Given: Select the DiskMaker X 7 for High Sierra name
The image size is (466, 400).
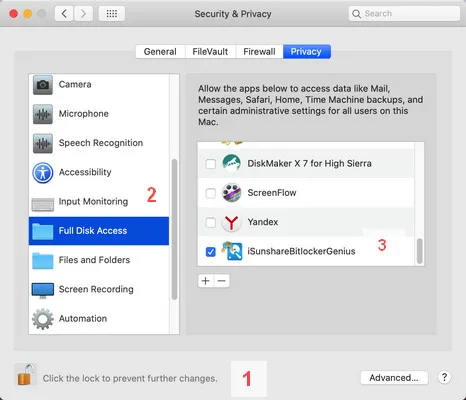Looking at the screenshot, I should pyautogui.click(x=309, y=164).
